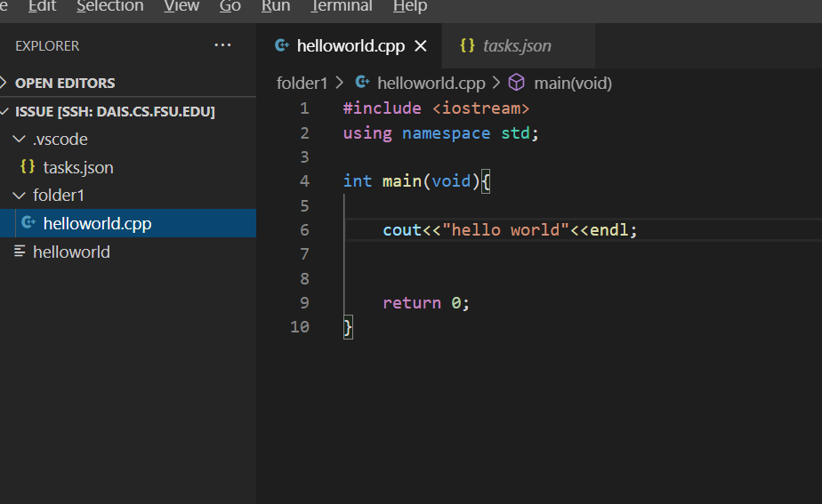The height and width of the screenshot is (504, 822).
Task: Open tasks.json in the explorer tree
Action: click(78, 168)
